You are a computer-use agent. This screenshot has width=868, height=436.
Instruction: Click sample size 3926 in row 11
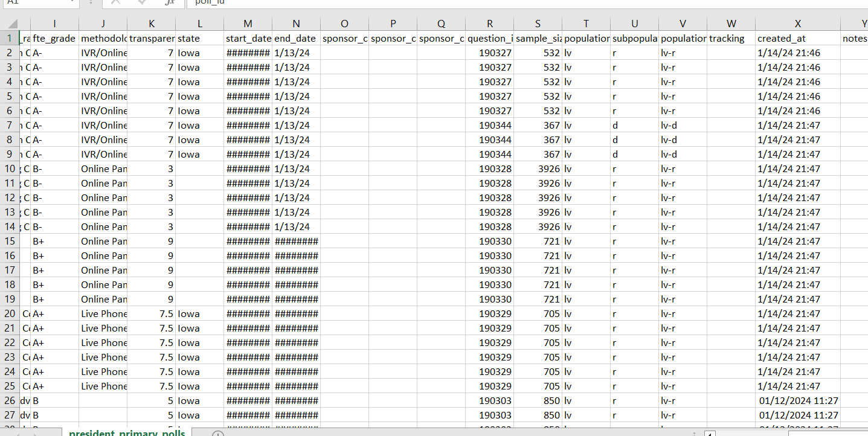pos(538,183)
